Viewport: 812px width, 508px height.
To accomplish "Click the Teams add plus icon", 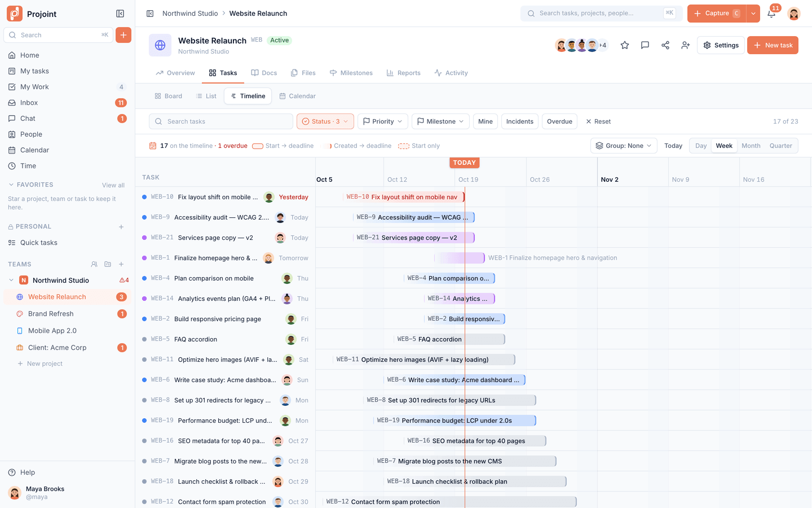I will tap(121, 264).
